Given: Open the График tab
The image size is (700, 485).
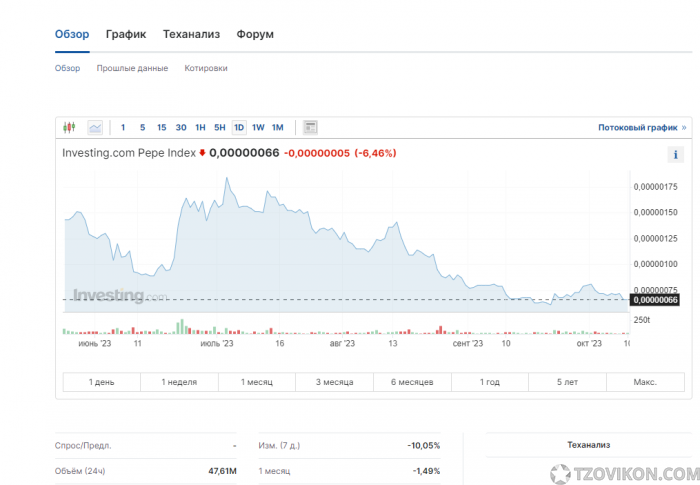Looking at the screenshot, I should click(x=126, y=34).
